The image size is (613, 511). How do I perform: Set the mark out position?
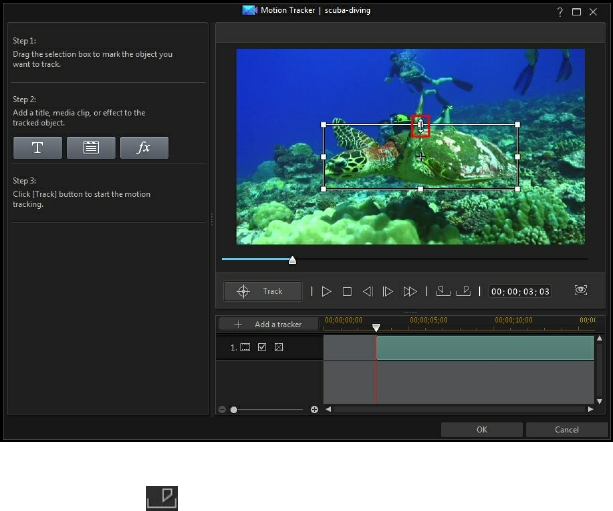click(x=464, y=291)
